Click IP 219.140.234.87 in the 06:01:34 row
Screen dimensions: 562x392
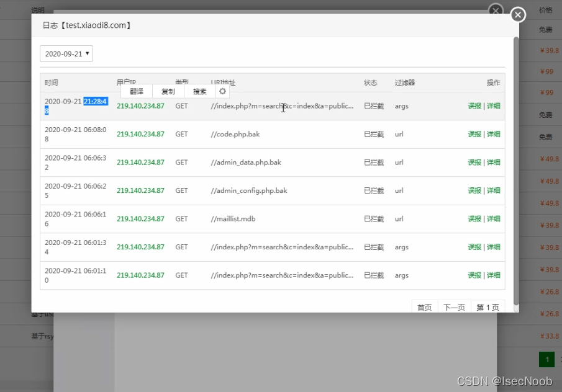(140, 247)
